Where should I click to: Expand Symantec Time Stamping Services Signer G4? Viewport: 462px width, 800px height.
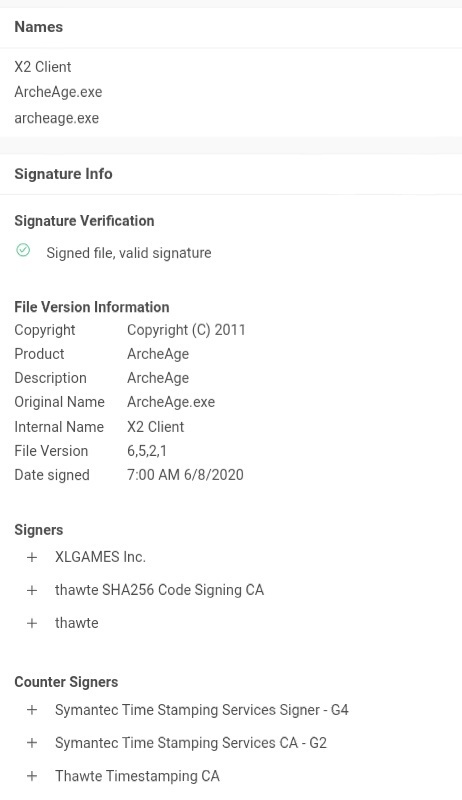coord(32,710)
